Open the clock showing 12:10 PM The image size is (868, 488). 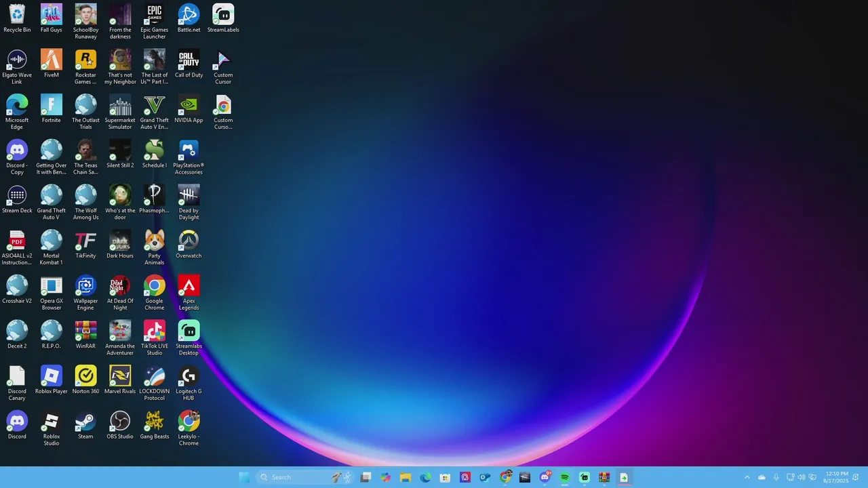pyautogui.click(x=836, y=477)
